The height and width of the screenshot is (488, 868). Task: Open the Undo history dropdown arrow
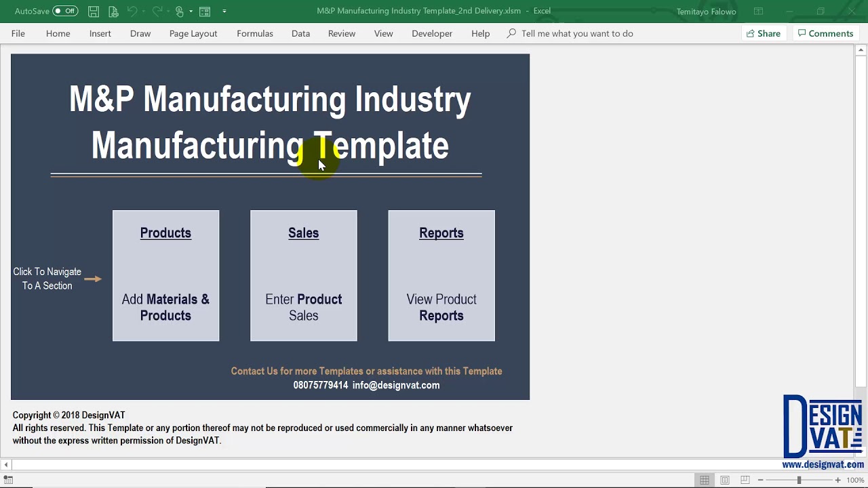[144, 11]
